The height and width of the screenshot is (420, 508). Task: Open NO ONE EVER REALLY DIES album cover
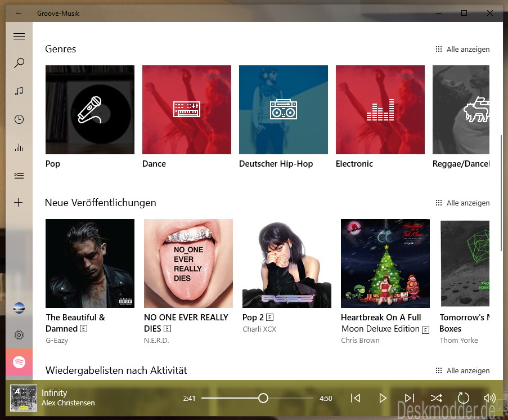coord(188,263)
